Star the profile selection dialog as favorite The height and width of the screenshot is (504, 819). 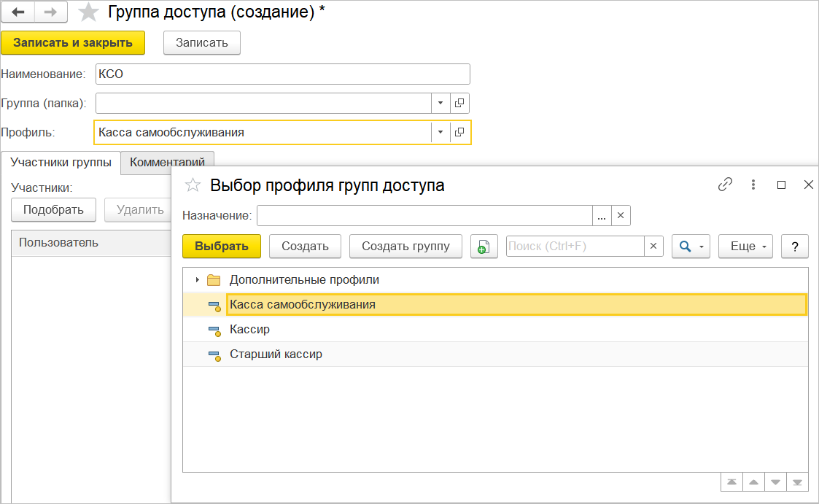tap(193, 185)
